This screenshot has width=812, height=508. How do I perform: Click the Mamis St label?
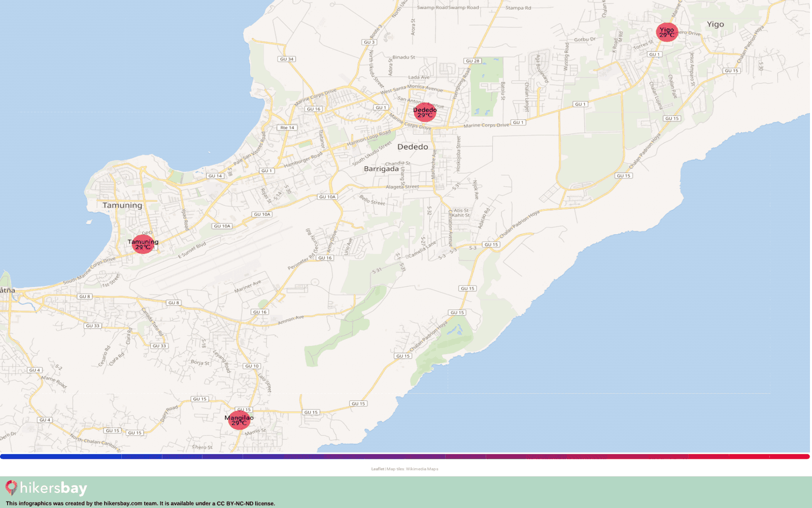coord(255,432)
